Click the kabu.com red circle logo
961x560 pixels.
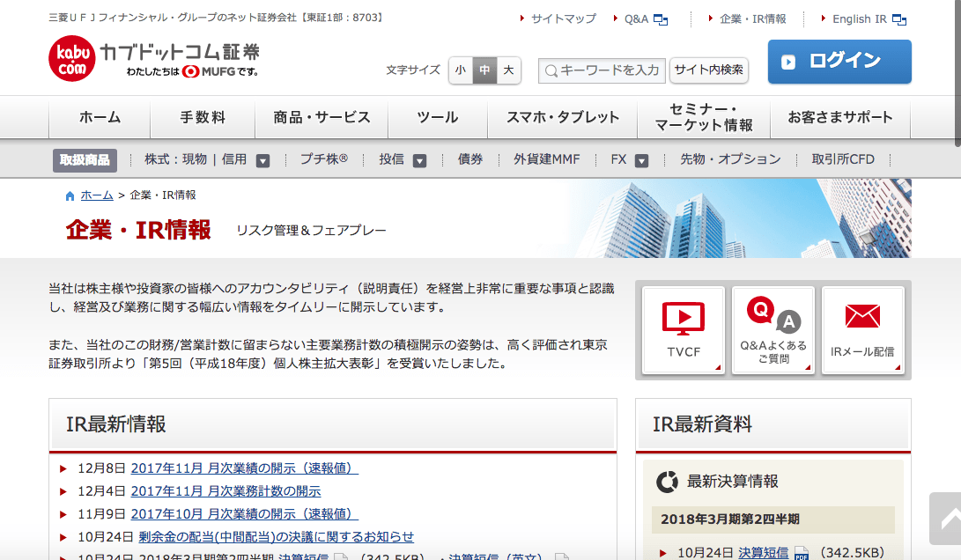(x=71, y=59)
